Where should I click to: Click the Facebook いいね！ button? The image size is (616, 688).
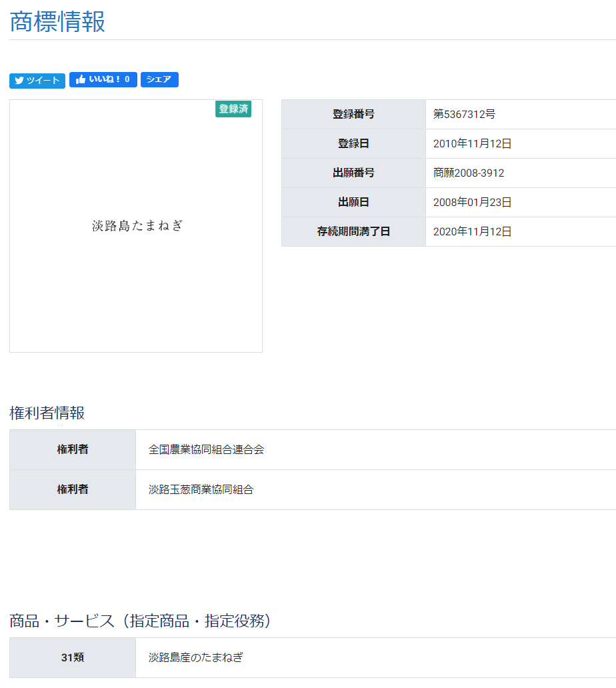103,79
